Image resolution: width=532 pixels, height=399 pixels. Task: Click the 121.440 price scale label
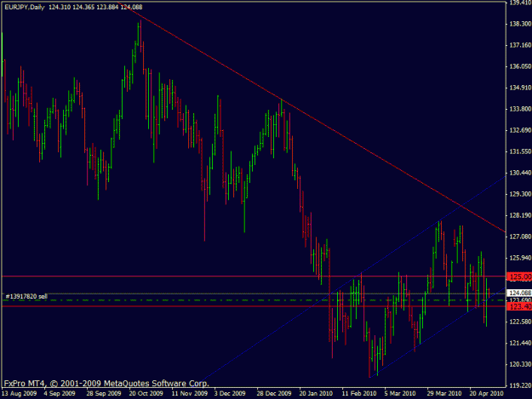pyautogui.click(x=520, y=343)
